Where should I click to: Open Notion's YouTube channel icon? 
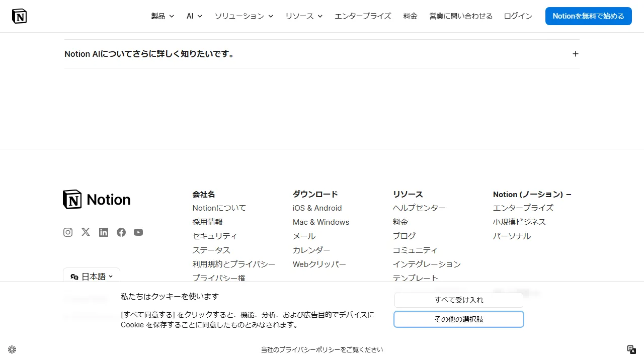point(138,232)
